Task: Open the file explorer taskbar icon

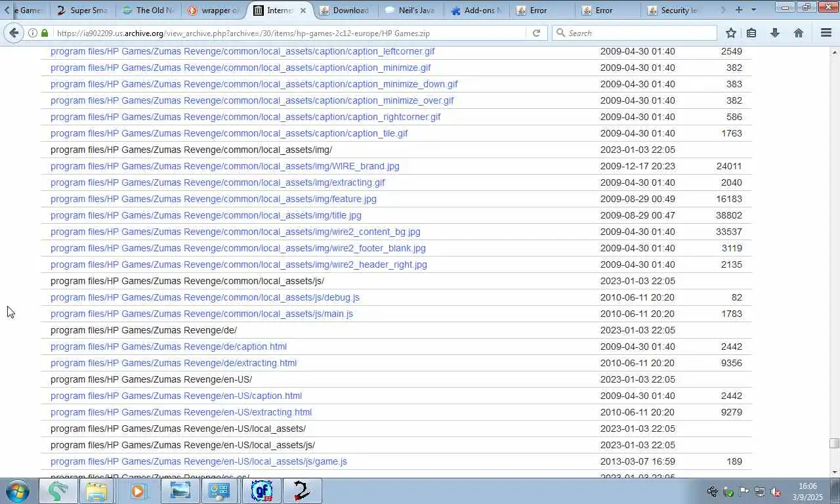Action: (96, 491)
